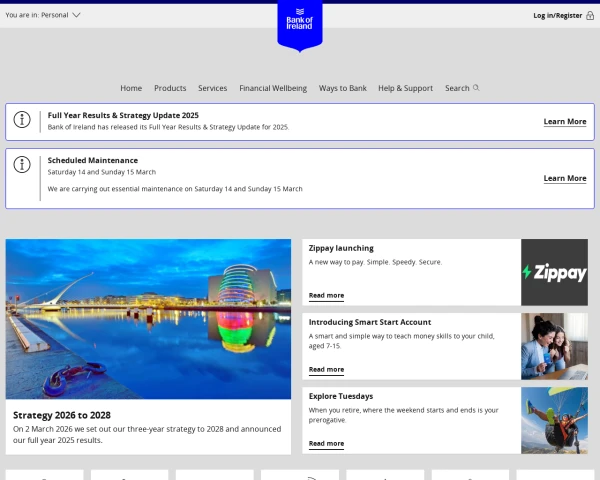Open the Home menu item
Image resolution: width=600 pixels, height=480 pixels.
(x=131, y=88)
